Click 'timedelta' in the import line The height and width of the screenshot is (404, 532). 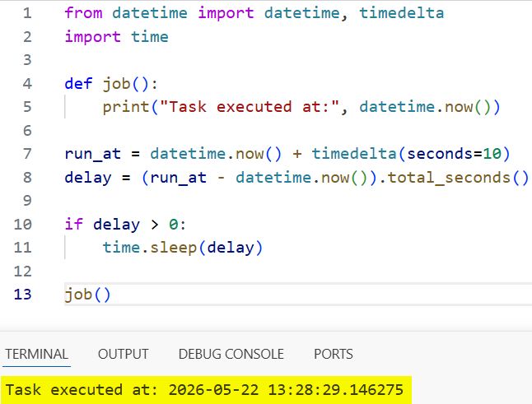coord(401,13)
